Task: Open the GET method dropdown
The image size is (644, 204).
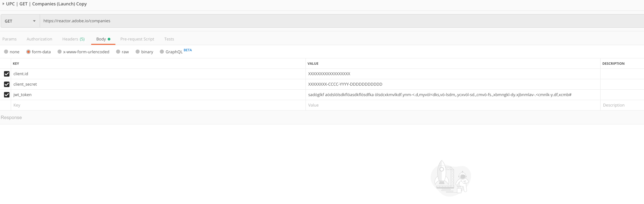Action: click(x=20, y=21)
